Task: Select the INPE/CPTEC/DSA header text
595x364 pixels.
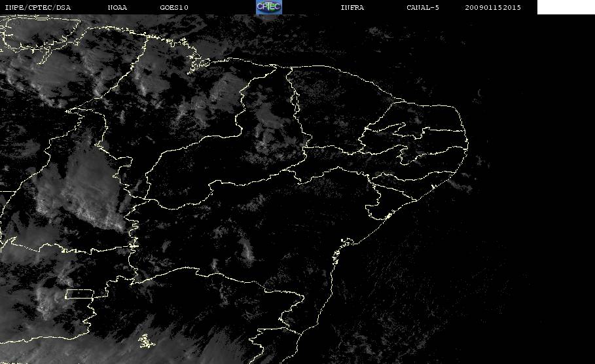Action: [x=37, y=8]
